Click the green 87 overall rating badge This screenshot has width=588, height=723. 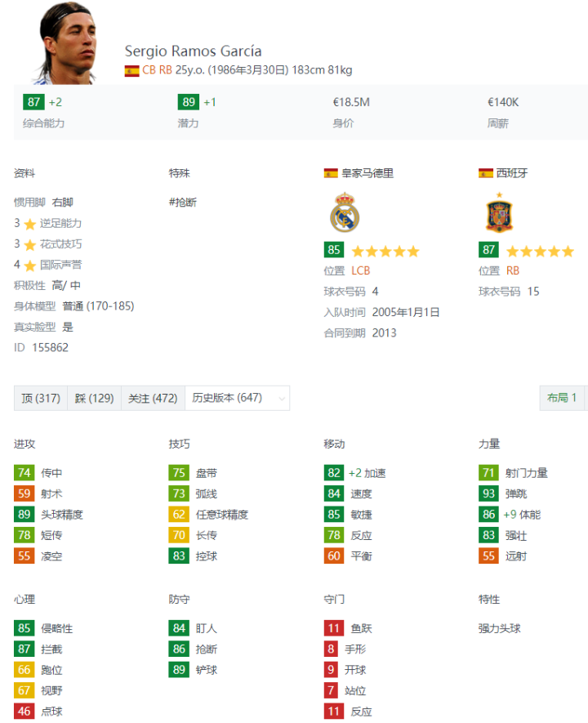pos(34,102)
